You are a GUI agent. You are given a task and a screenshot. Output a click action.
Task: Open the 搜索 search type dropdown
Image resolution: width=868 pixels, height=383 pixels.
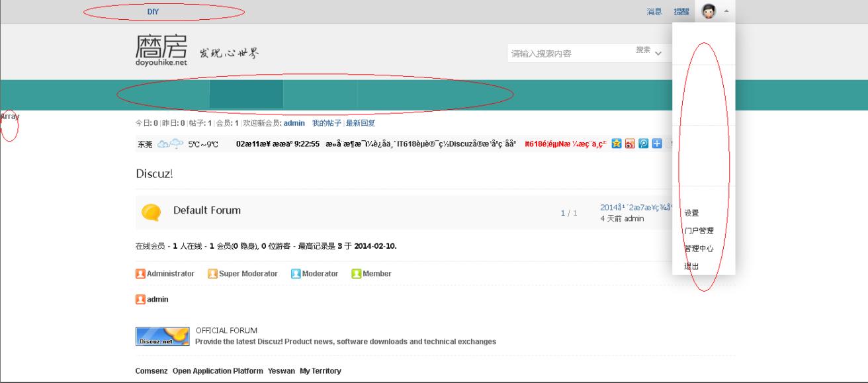(x=648, y=51)
